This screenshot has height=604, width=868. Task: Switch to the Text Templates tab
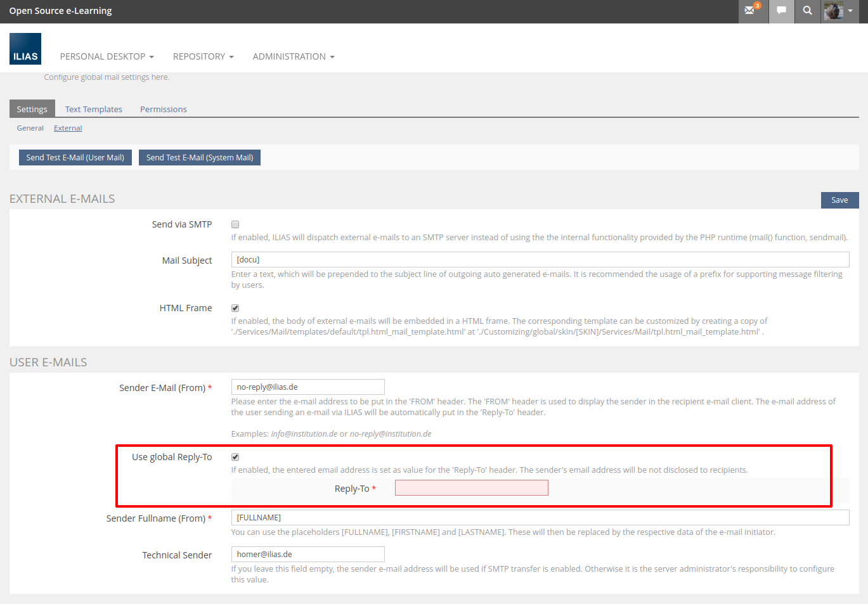pos(94,109)
